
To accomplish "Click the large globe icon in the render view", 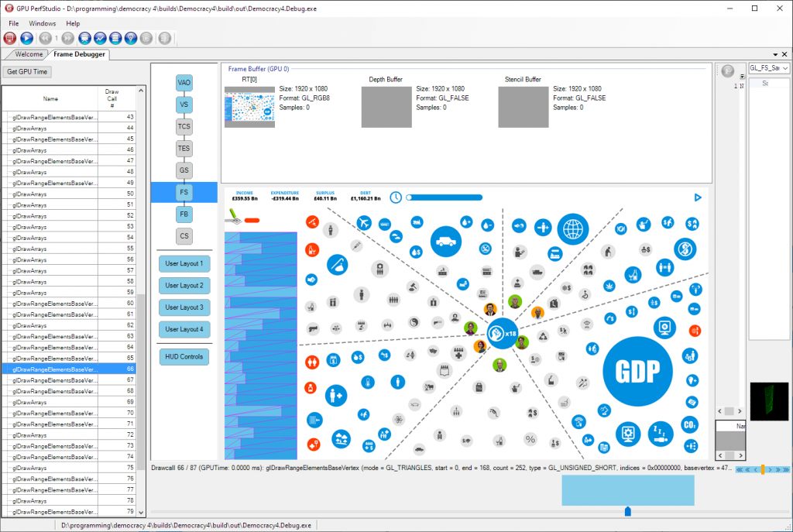I will click(573, 229).
